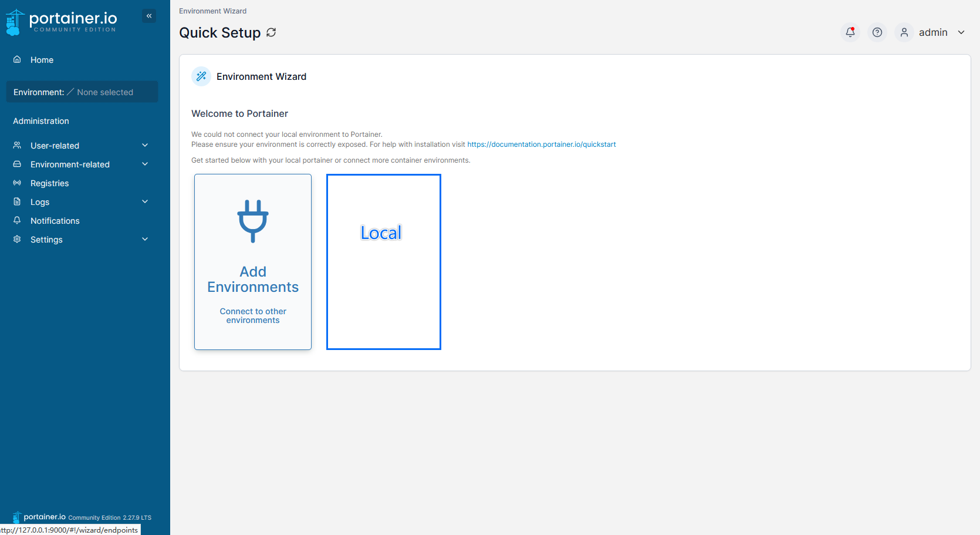Expand the Settings submenu chevron

click(145, 240)
